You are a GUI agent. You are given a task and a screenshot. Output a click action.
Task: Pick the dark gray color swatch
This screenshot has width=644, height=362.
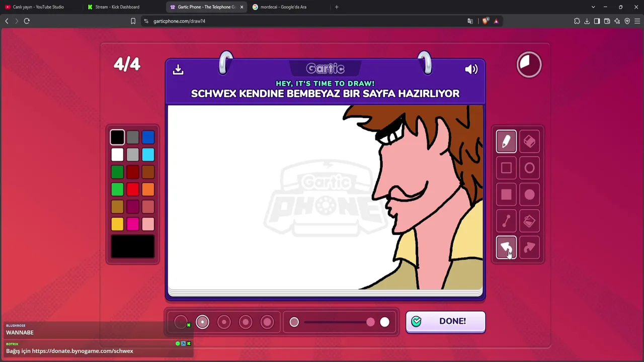tap(133, 137)
